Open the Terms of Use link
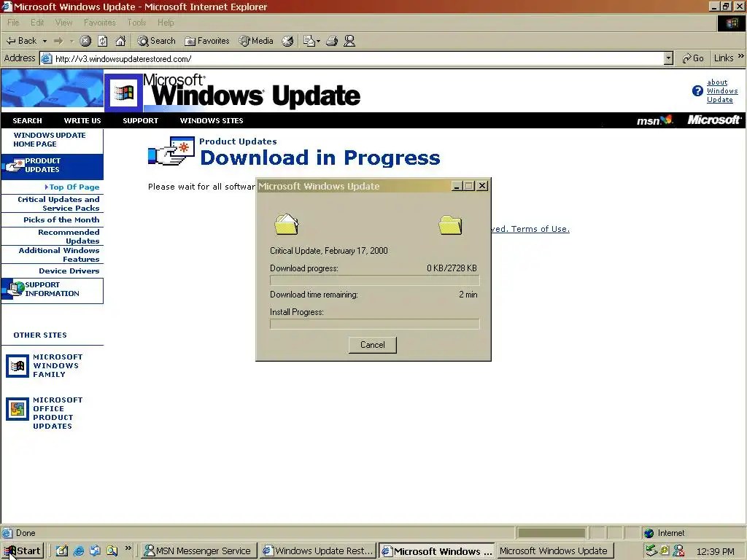Viewport: 747px width, 560px height. [541, 229]
